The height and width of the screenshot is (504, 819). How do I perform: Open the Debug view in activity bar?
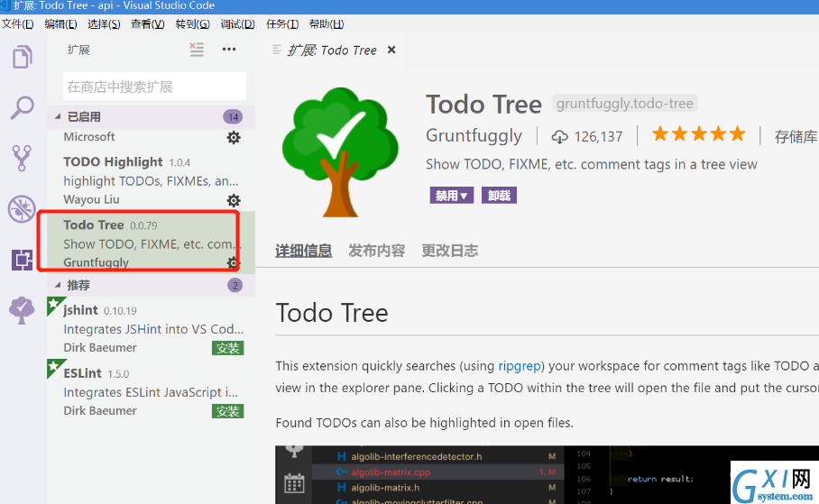[22, 209]
